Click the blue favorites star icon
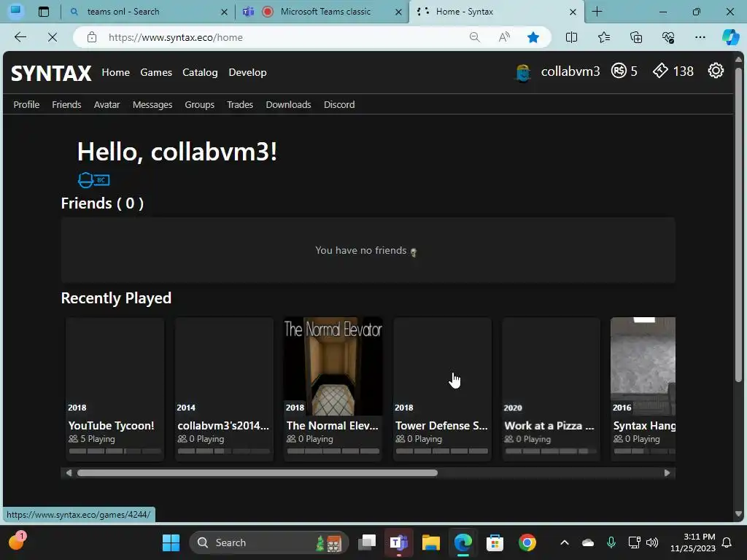Image resolution: width=747 pixels, height=560 pixels. (x=533, y=37)
